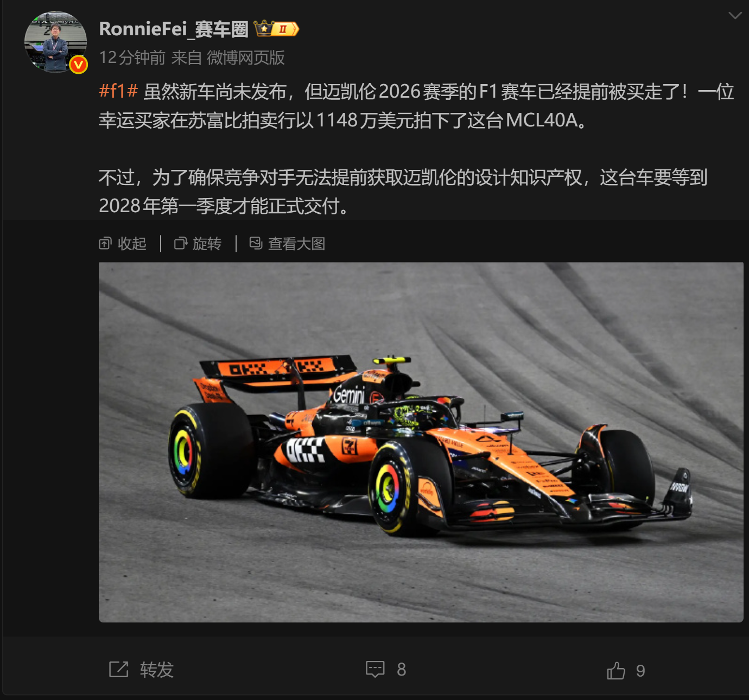The width and height of the screenshot is (749, 700).
Task: Repost using the 转发 label
Action: click(x=156, y=670)
